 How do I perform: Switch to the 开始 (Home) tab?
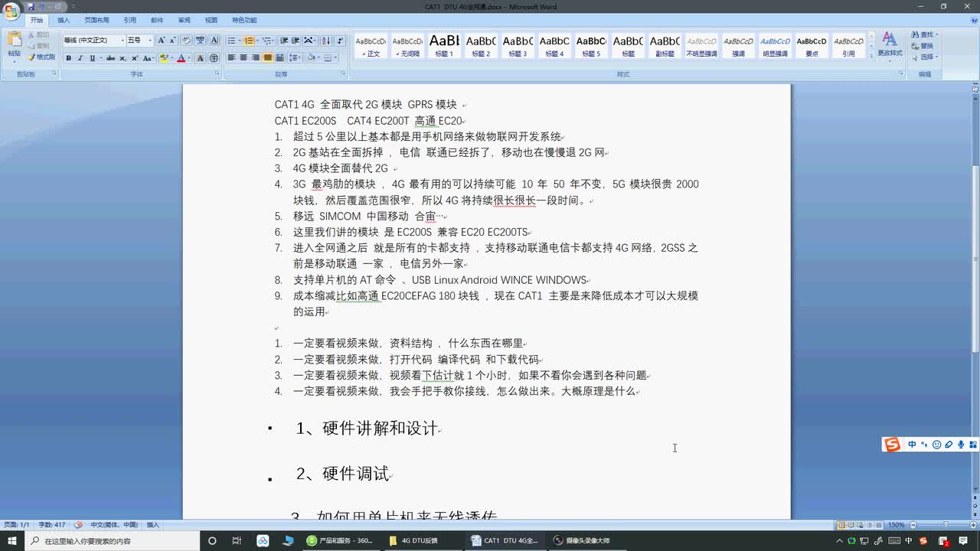(x=37, y=20)
